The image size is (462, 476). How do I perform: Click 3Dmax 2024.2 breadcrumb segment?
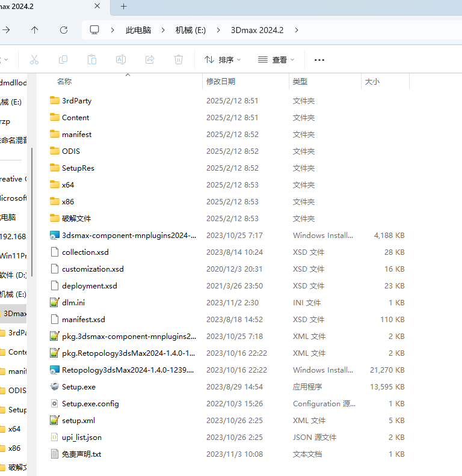(257, 30)
